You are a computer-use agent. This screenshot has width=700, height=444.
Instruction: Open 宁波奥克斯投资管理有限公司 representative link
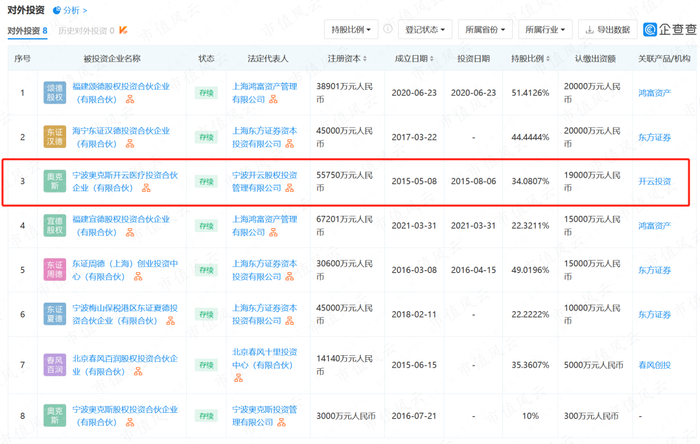(264, 415)
